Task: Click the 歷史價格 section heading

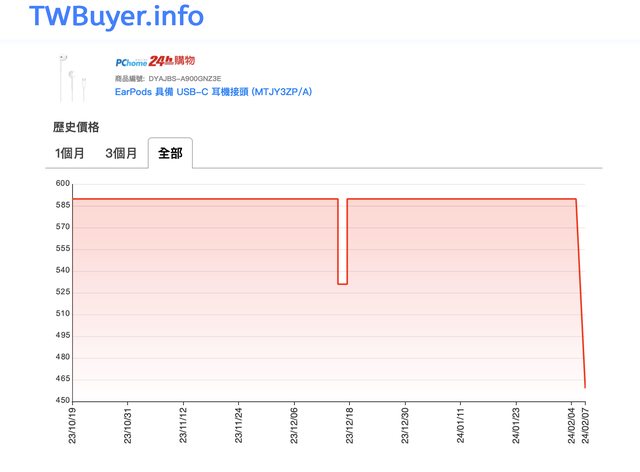Action: click(76, 127)
